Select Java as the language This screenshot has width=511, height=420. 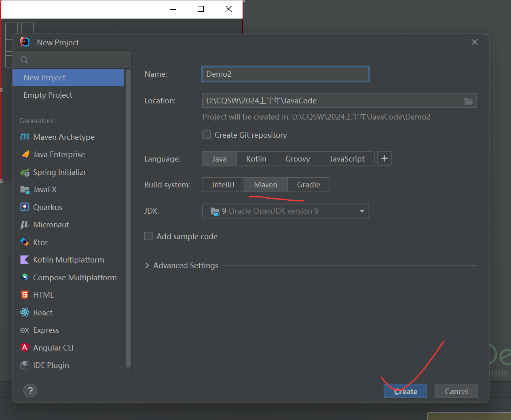(x=220, y=159)
